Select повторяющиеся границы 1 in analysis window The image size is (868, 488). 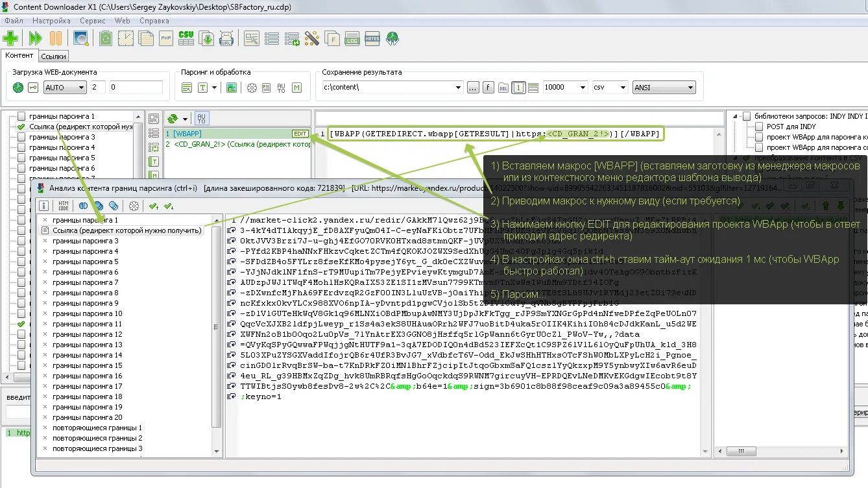[x=97, y=428]
